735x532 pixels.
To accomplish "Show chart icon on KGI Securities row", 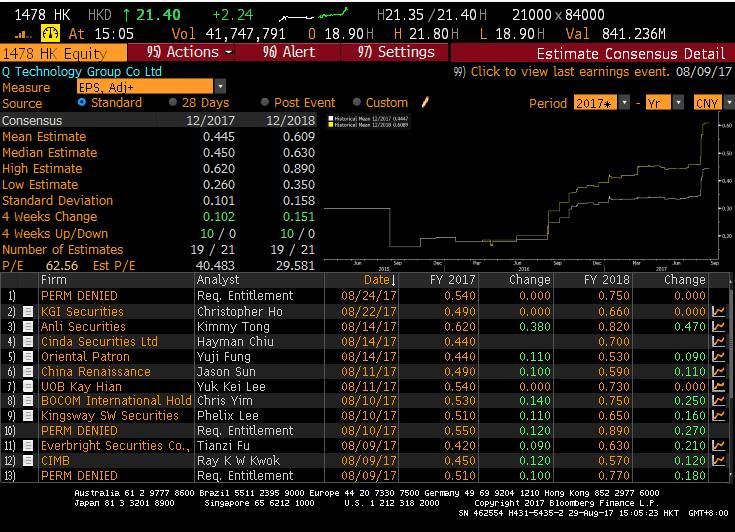I will coord(718,311).
